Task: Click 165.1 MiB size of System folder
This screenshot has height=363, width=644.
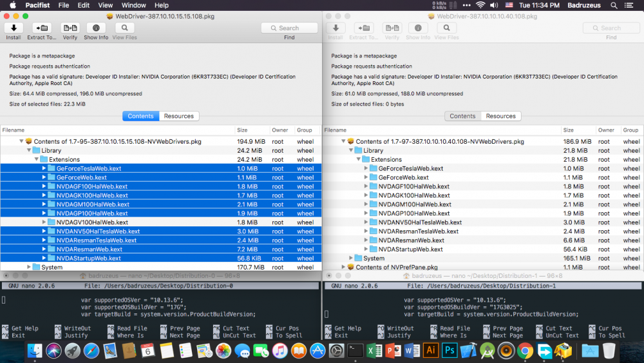Action: (x=577, y=258)
